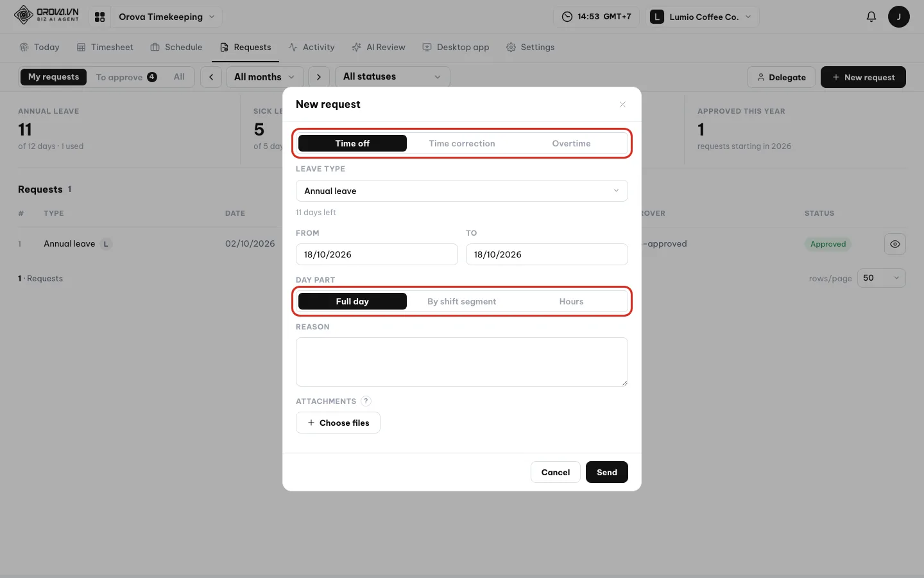Select Full day day part
The height and width of the screenshot is (578, 924).
352,301
